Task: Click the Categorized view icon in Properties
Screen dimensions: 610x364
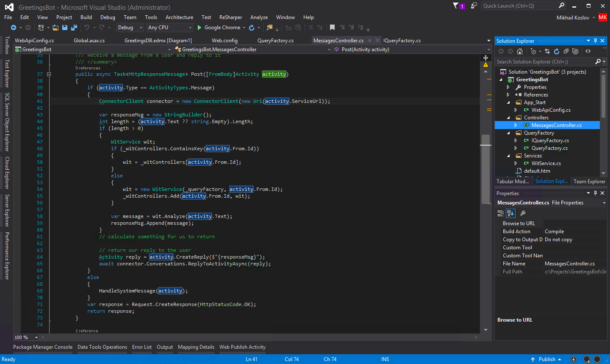Action: (x=501, y=213)
